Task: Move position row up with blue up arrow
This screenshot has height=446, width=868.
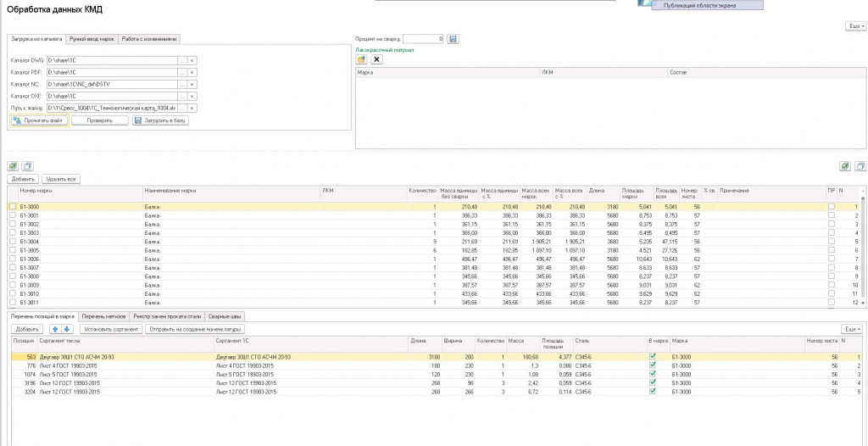Action: pyautogui.click(x=55, y=329)
